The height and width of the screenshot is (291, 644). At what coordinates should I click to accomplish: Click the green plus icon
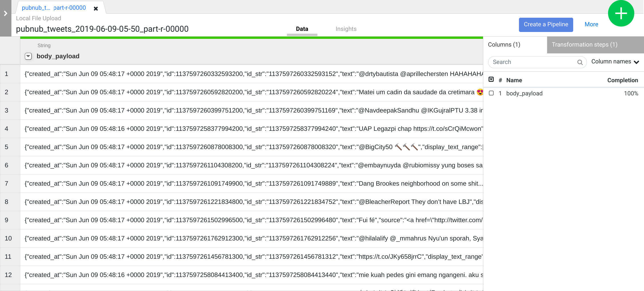pyautogui.click(x=621, y=13)
